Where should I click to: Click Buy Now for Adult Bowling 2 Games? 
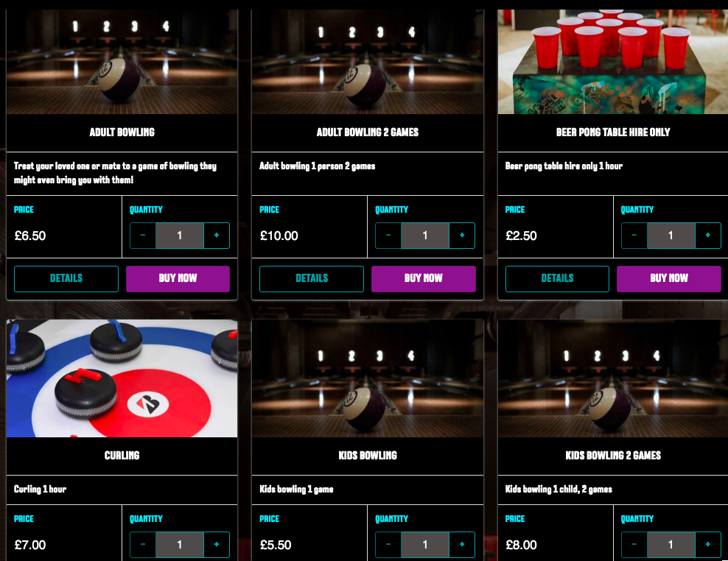(424, 278)
